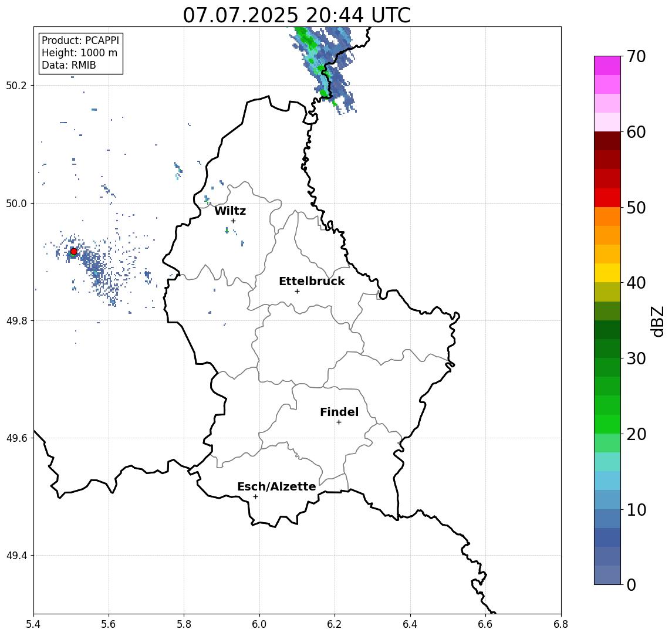Click the colorbar tick label 50

(x=636, y=208)
